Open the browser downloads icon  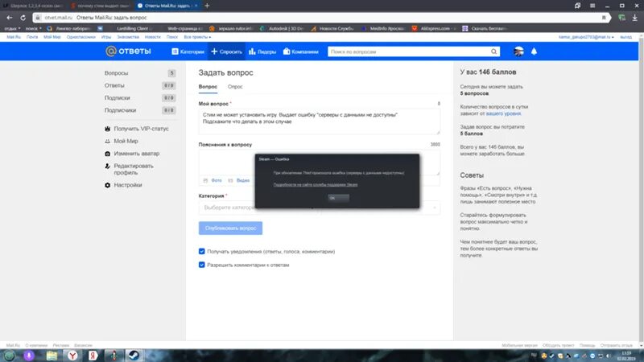635,18
